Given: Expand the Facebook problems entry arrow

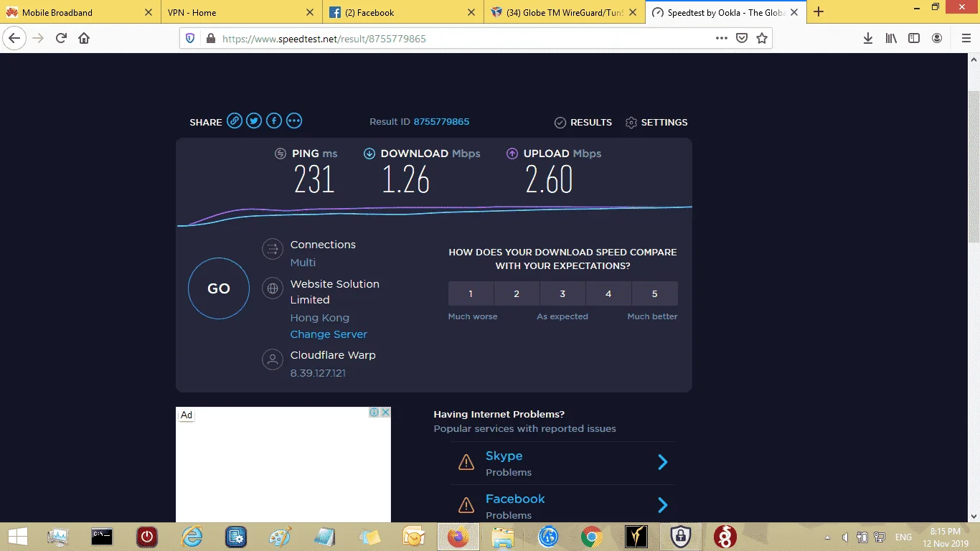Looking at the screenshot, I should point(663,505).
